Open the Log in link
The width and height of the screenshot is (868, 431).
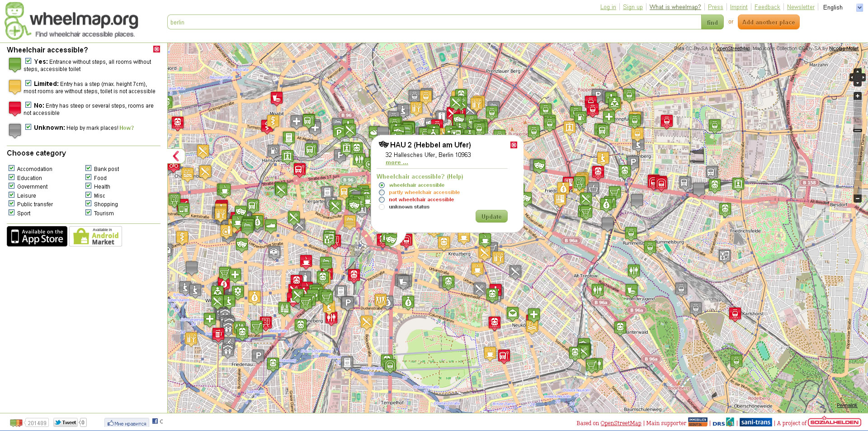click(608, 7)
